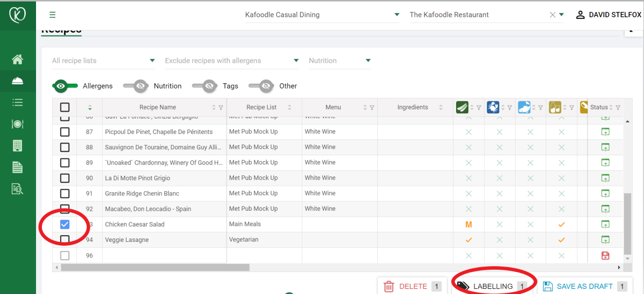Tick the Veggie Lasagne checkbox
The image size is (644, 294).
tap(65, 240)
